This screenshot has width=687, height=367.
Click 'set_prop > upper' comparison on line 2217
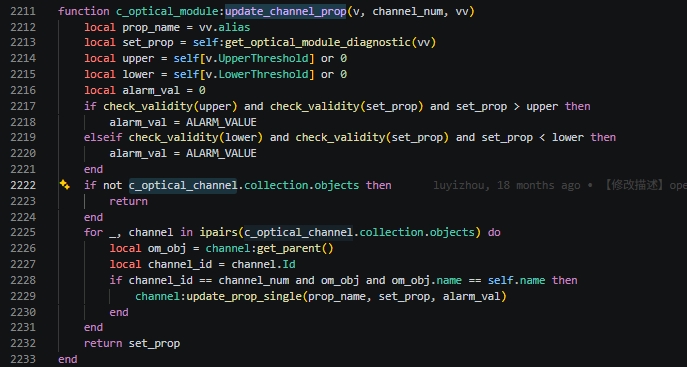[x=507, y=106]
